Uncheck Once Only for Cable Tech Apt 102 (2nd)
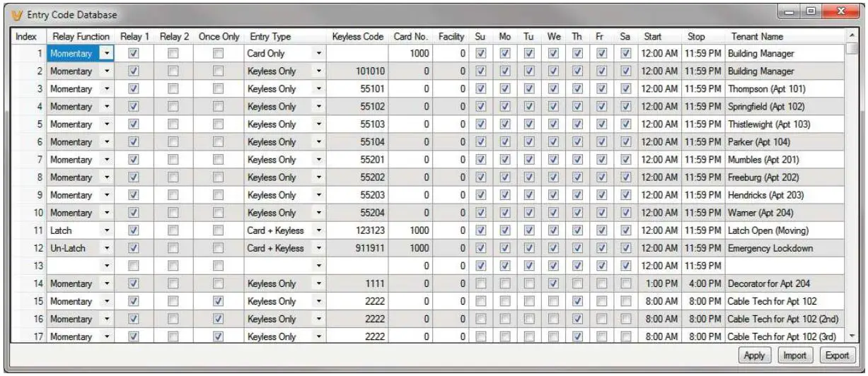Viewport: 868px width, 376px height. tap(219, 319)
